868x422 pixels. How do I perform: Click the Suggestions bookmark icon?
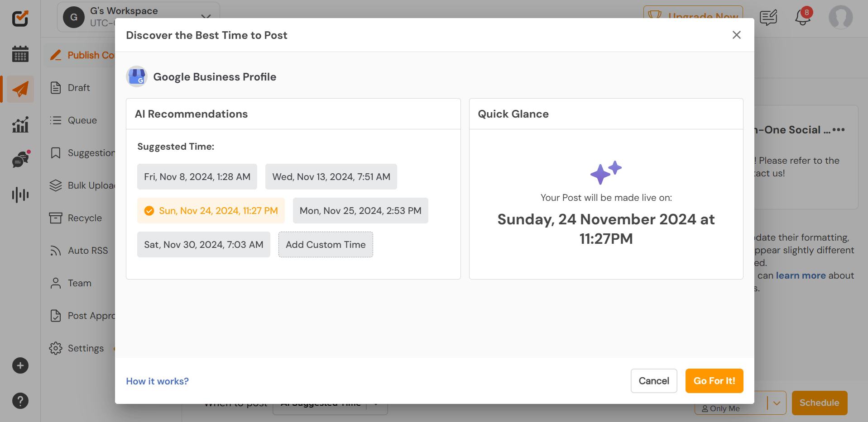point(56,153)
